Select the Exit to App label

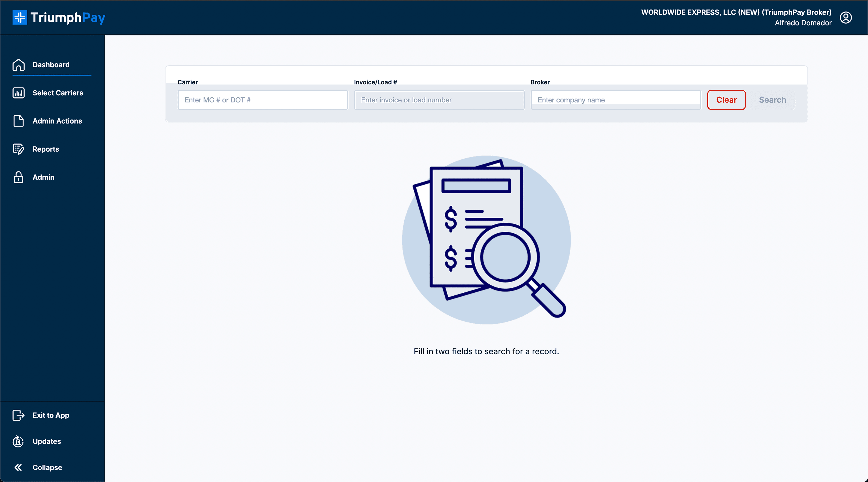tap(51, 415)
